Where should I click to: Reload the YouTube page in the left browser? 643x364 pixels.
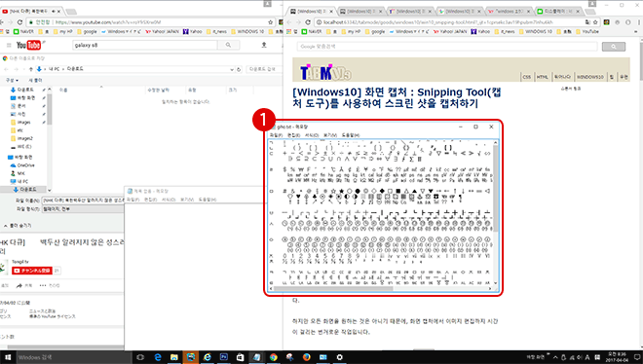click(19, 22)
